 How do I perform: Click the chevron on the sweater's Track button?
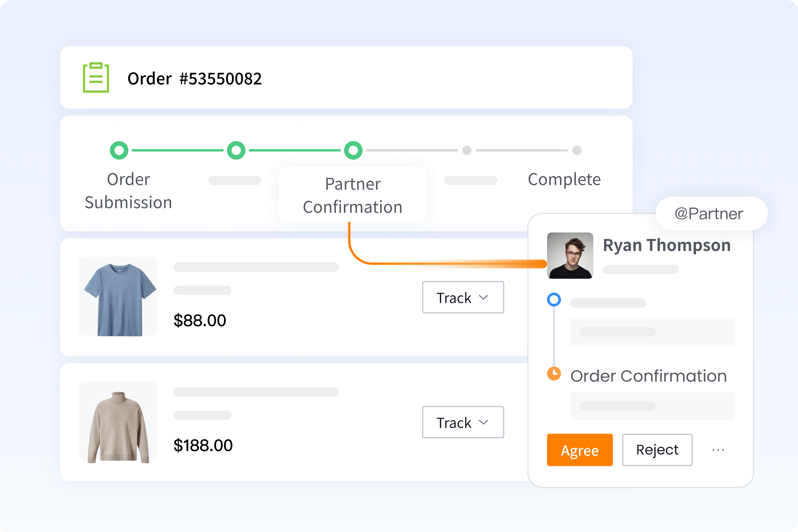click(x=483, y=422)
